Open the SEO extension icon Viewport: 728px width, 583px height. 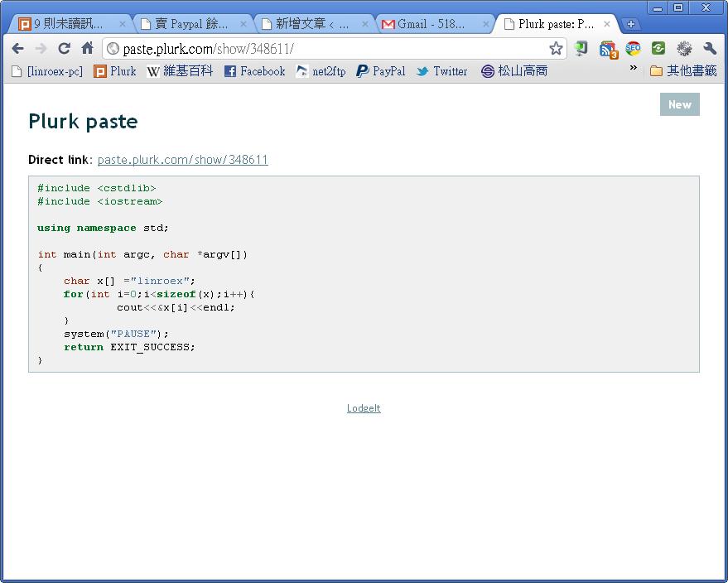pos(633,48)
